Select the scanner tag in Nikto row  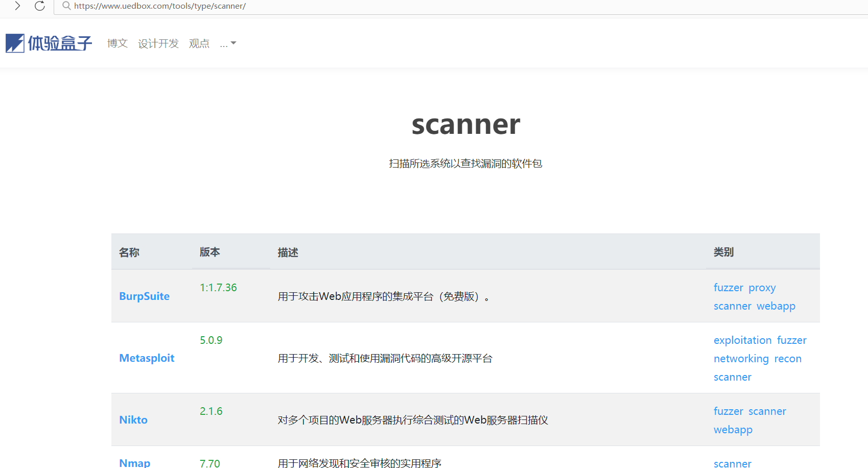[x=767, y=411]
